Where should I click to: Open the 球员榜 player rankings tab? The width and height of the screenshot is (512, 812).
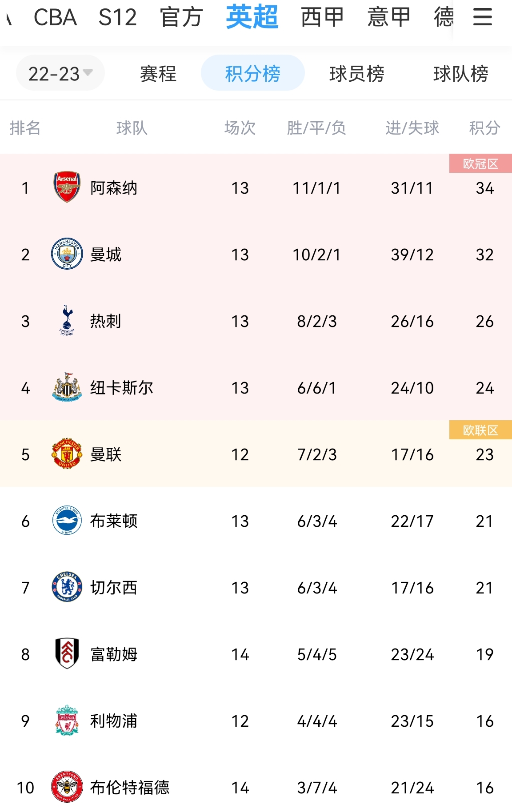[x=357, y=73]
